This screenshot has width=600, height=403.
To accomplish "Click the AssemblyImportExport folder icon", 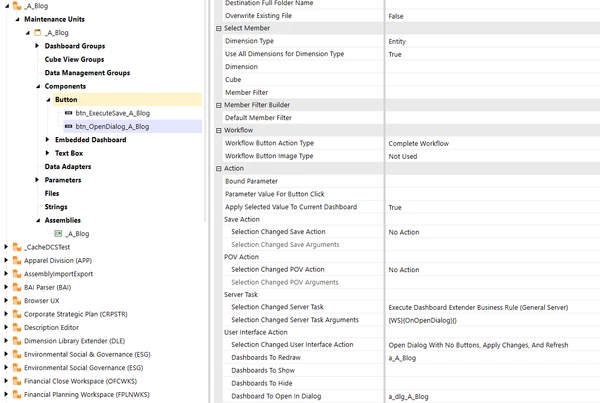I will coord(17,274).
